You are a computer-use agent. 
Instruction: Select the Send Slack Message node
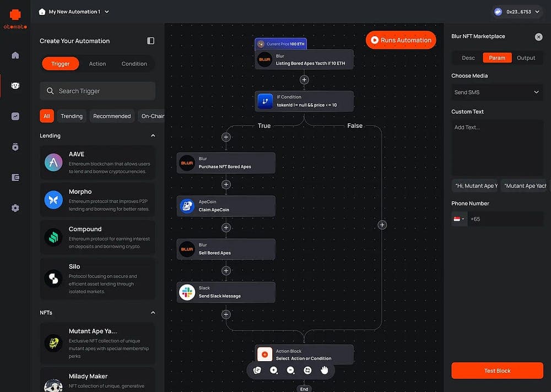tap(226, 292)
